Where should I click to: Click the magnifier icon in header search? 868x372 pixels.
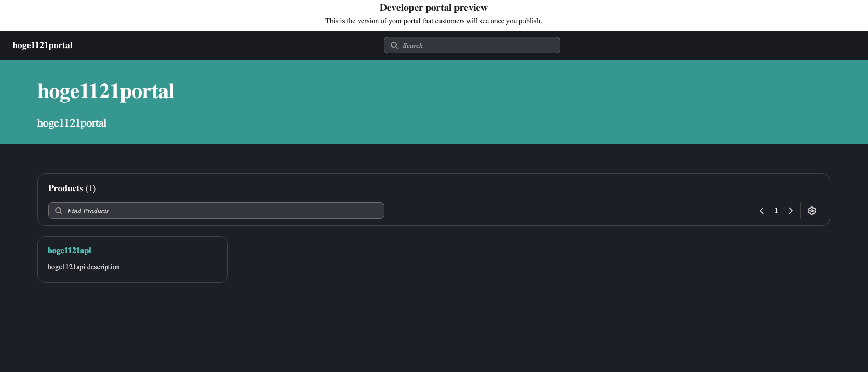[394, 45]
